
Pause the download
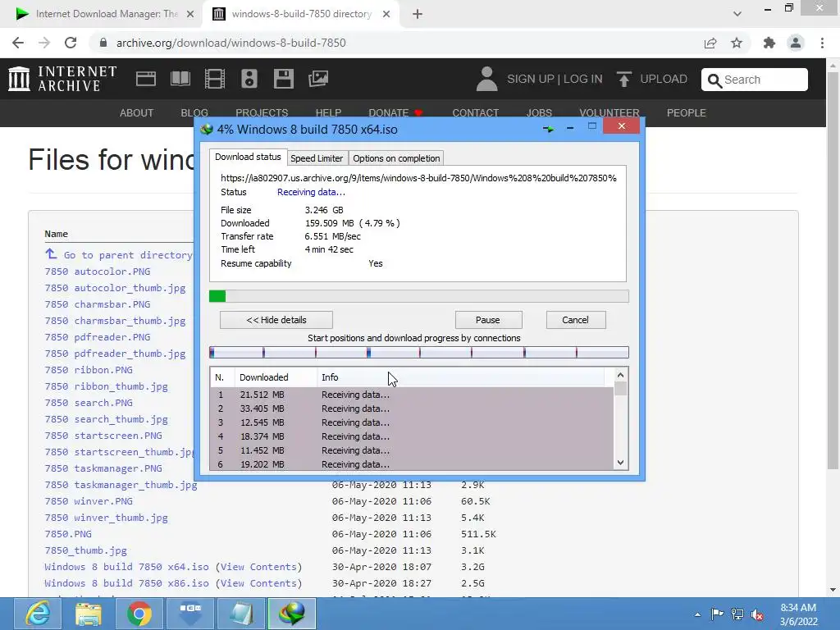pyautogui.click(x=488, y=320)
